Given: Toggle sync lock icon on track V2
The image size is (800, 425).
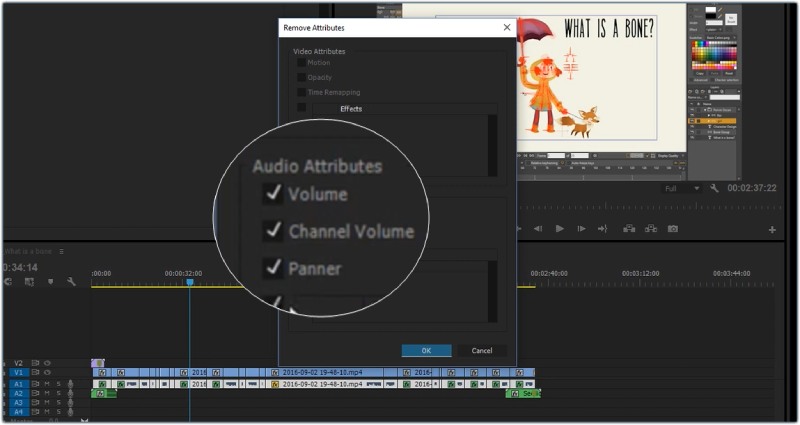Looking at the screenshot, I should pyautogui.click(x=35, y=363).
